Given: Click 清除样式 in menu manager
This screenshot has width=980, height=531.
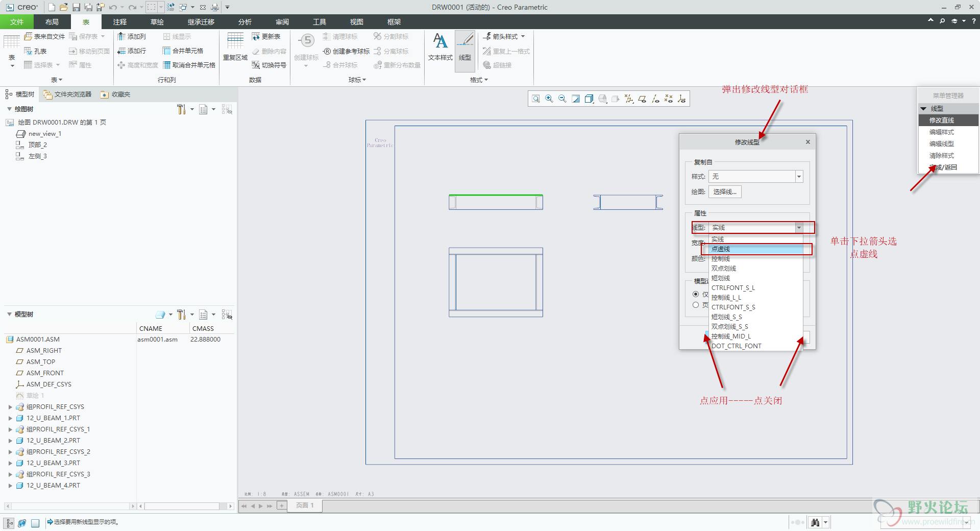Looking at the screenshot, I should pos(948,156).
